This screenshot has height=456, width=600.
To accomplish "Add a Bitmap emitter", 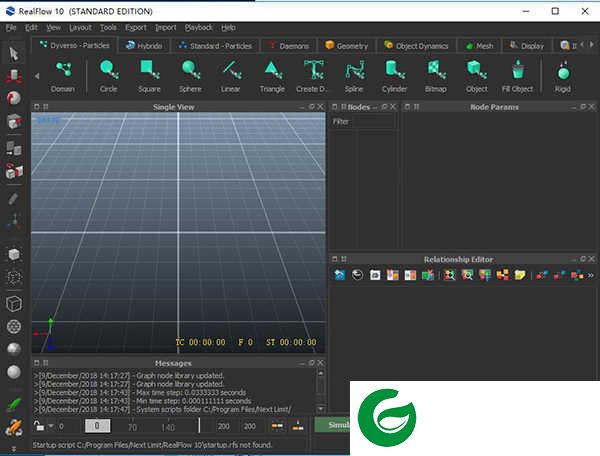I will click(436, 76).
